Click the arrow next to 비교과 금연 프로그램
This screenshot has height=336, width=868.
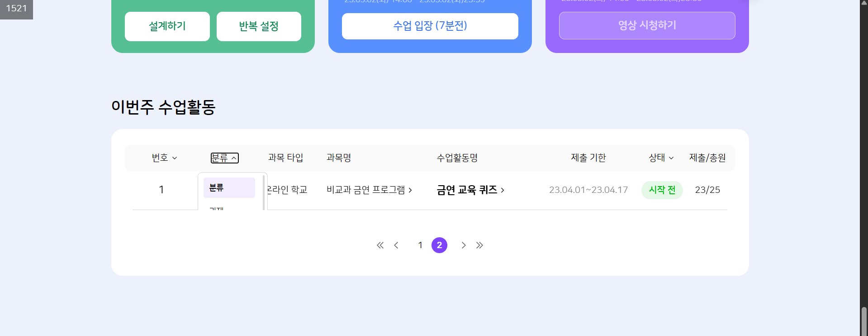tap(410, 190)
